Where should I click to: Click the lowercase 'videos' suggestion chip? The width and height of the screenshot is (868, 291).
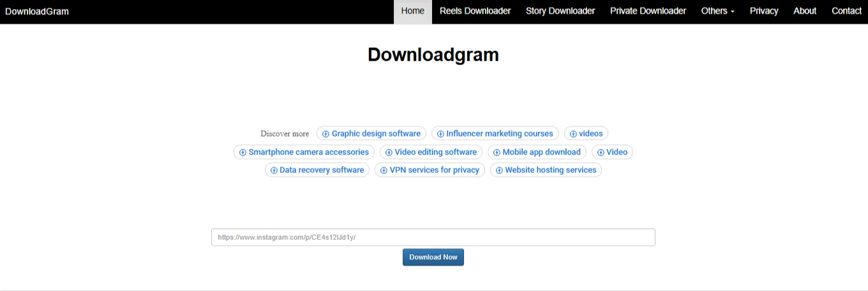[x=587, y=133]
